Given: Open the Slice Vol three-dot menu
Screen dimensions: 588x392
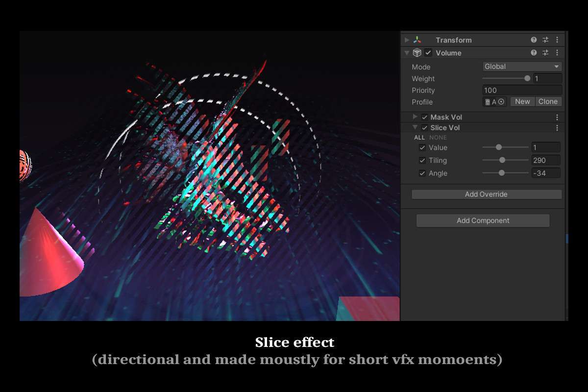Looking at the screenshot, I should tap(557, 128).
